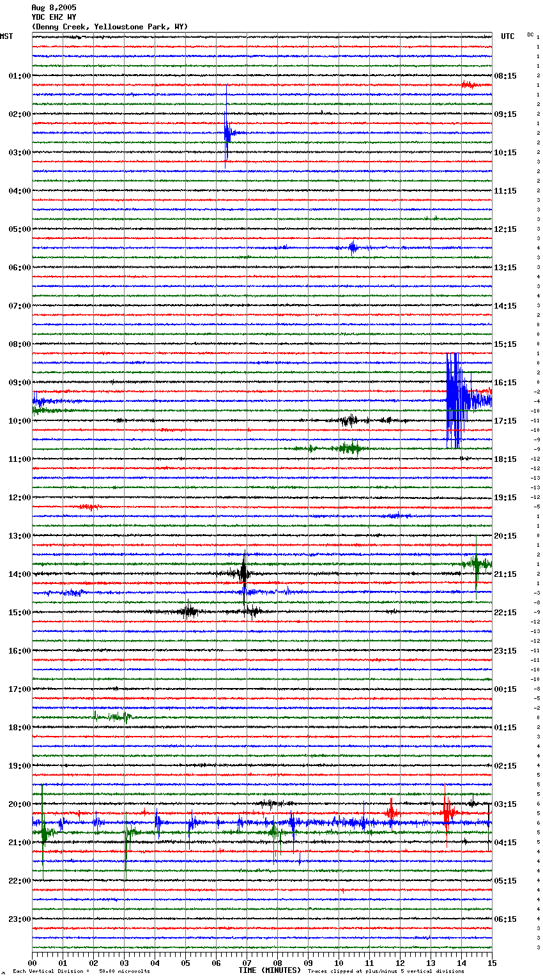
Task: Select the 14:00 MST time label
Action: tap(20, 574)
